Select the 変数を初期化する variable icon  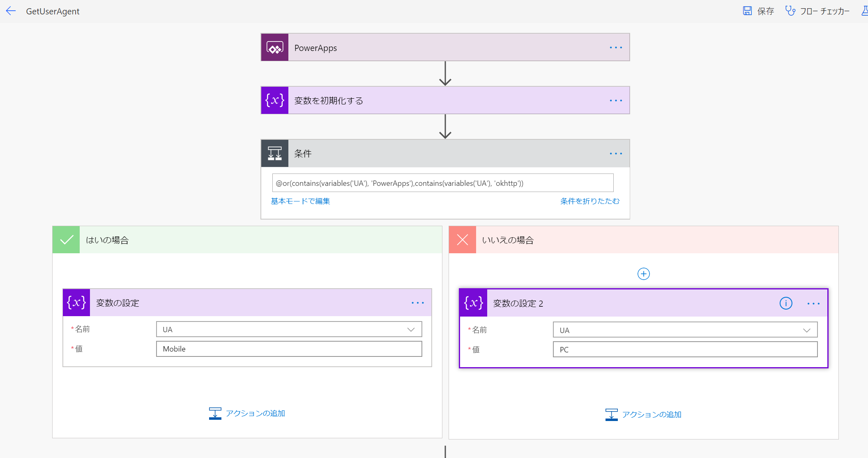click(x=274, y=100)
